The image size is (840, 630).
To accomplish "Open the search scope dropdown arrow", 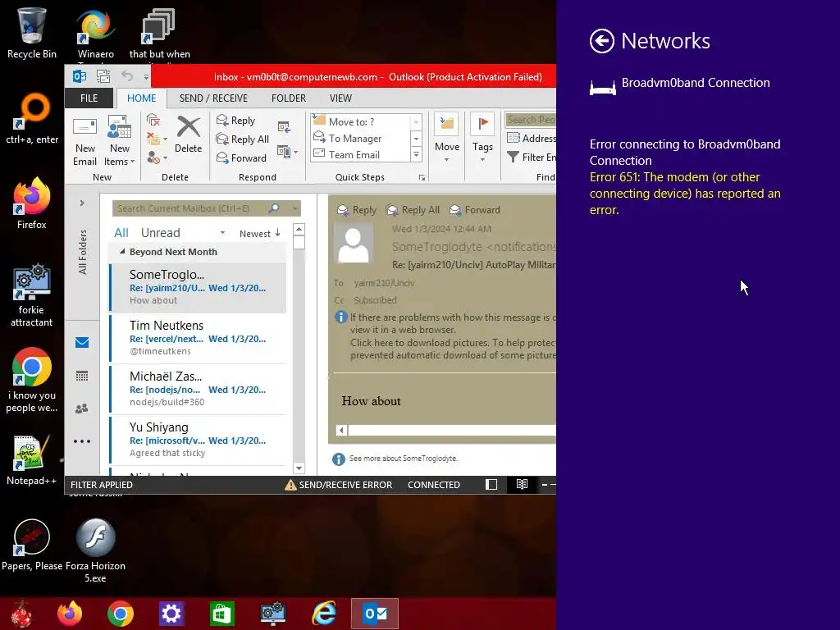I will pos(294,208).
